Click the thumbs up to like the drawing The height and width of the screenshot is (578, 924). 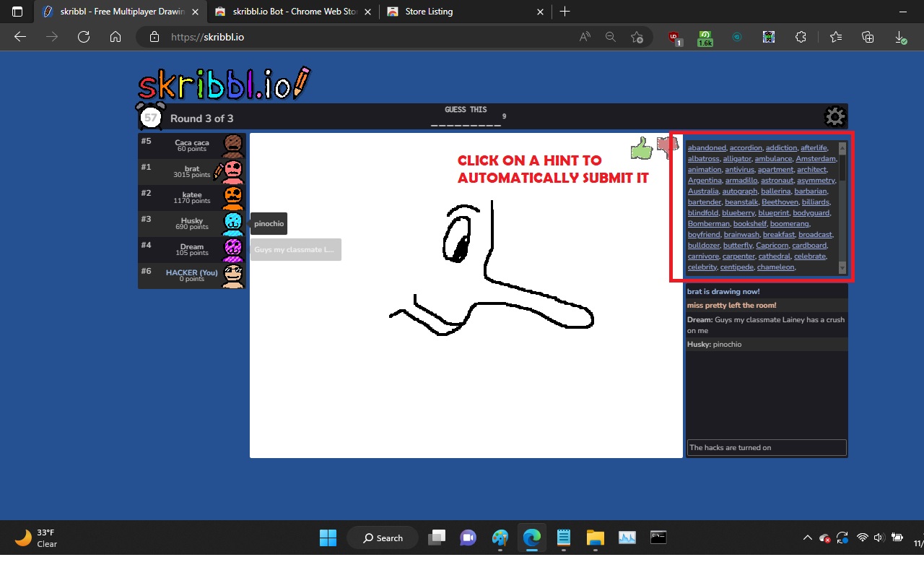click(641, 147)
